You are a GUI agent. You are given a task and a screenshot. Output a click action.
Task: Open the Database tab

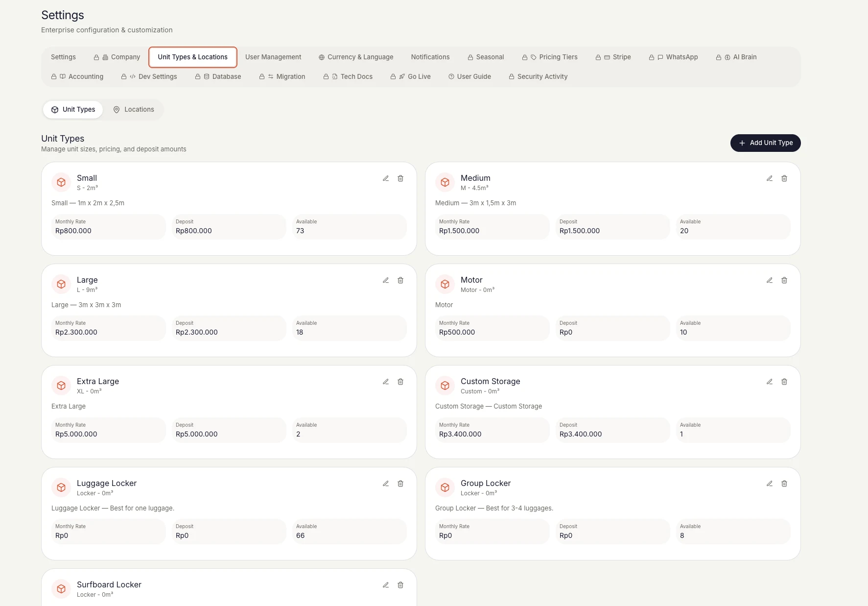218,77
